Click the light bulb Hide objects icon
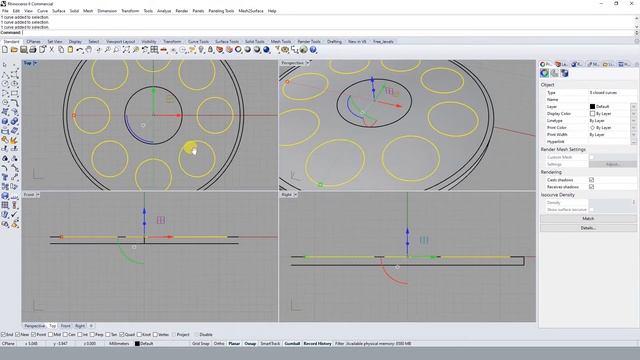640x360 pixels. click(201, 50)
